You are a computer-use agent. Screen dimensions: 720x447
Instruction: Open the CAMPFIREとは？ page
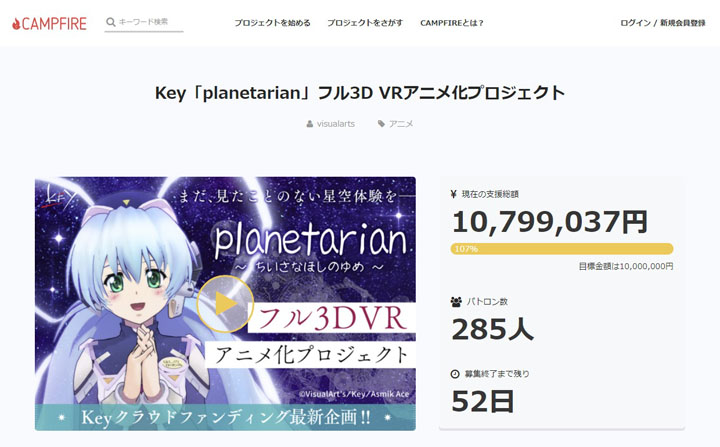[452, 22]
